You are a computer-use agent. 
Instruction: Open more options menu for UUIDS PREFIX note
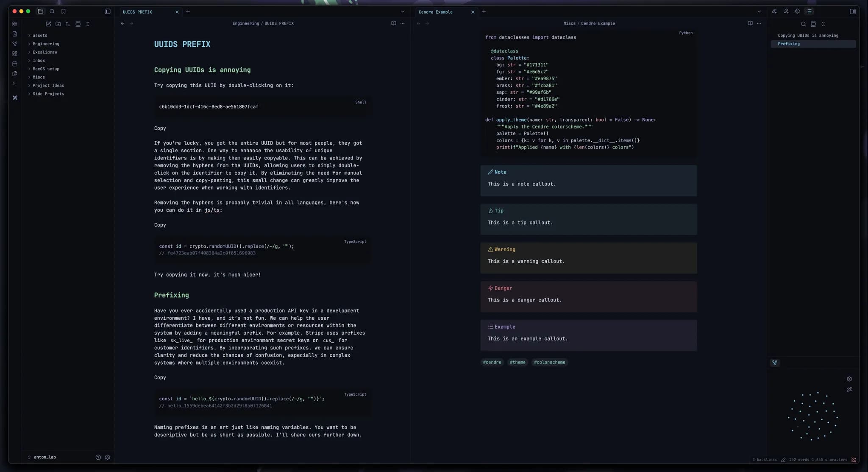(x=402, y=23)
